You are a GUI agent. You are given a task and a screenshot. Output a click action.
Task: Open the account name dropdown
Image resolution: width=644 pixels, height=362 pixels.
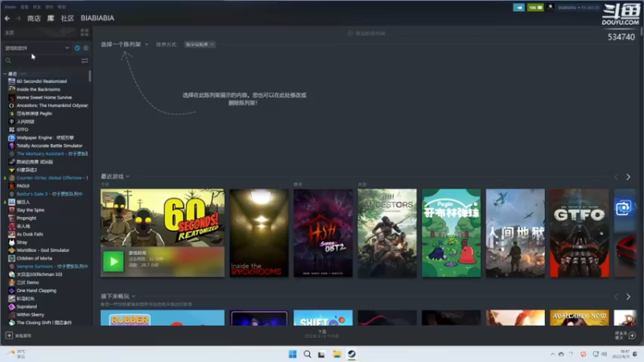578,7
